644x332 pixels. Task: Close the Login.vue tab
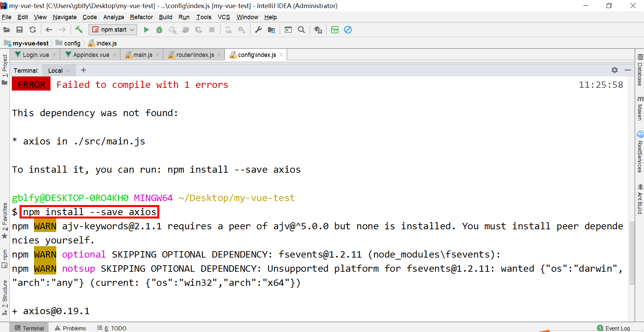point(54,55)
